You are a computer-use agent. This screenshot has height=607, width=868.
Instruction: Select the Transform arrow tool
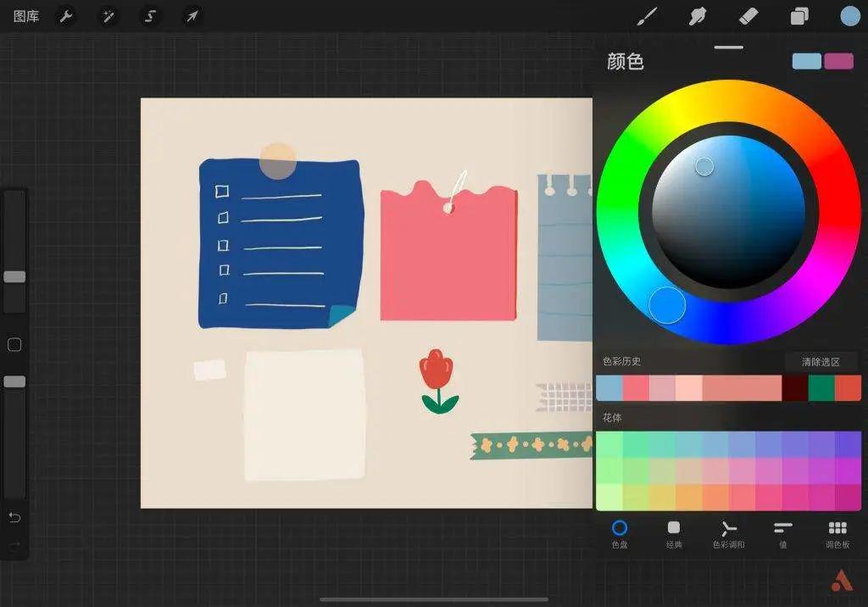click(x=192, y=17)
